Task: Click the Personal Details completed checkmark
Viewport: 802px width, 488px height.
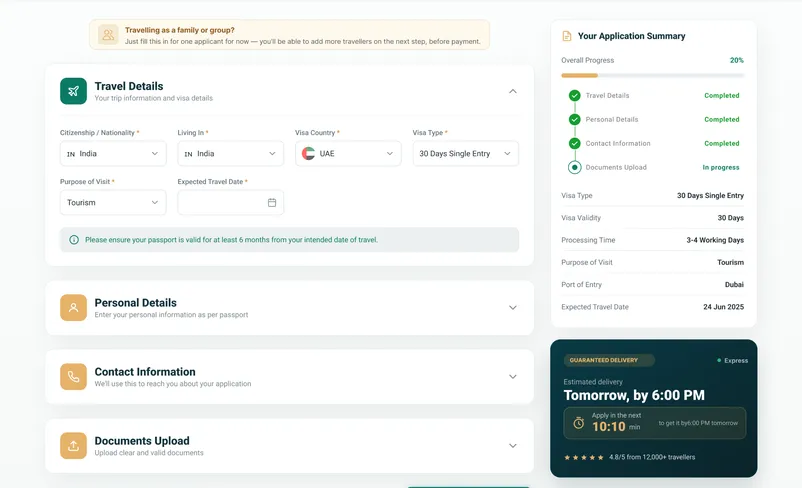Action: tap(574, 119)
